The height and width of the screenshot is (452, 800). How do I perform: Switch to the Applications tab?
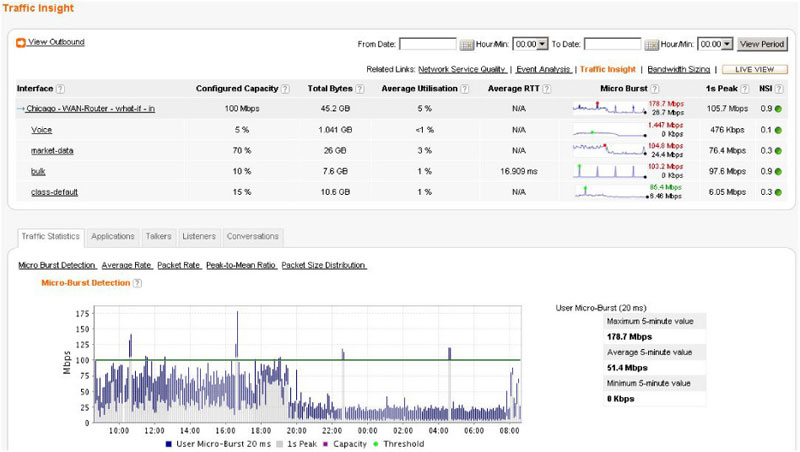pos(113,237)
